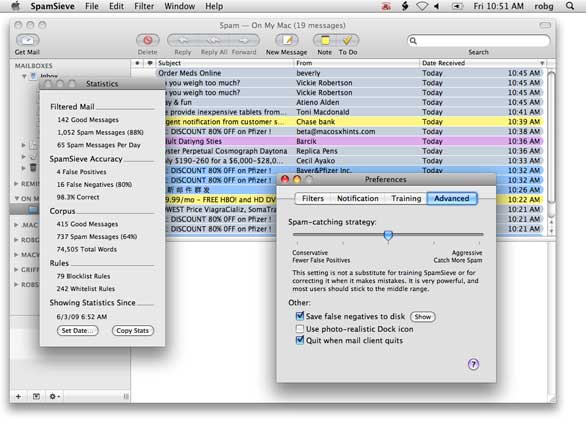Open the Apple menu
The width and height of the screenshot is (586, 440).
(x=15, y=6)
